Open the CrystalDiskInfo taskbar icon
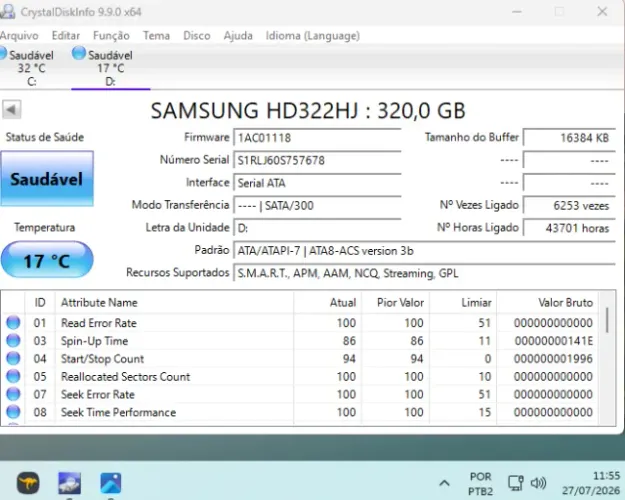Screen dimensions: 625x500 69,483
